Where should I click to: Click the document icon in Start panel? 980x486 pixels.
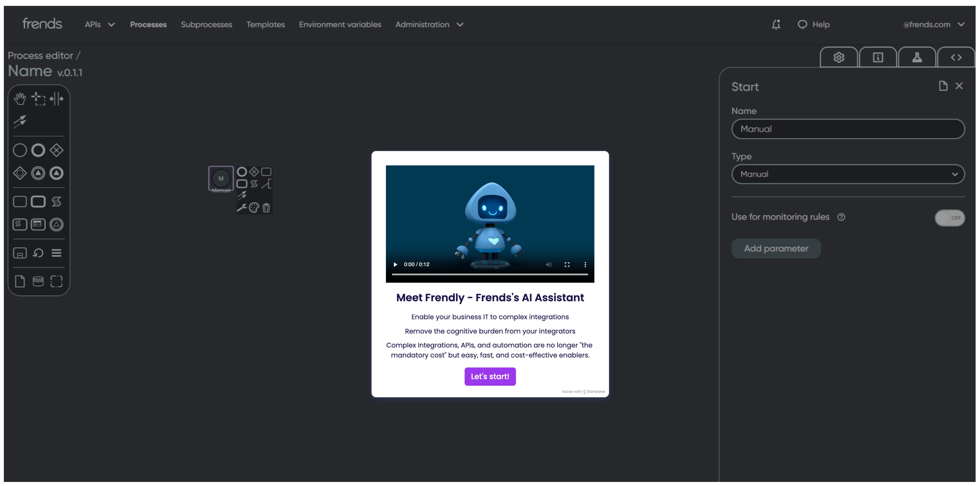click(943, 86)
